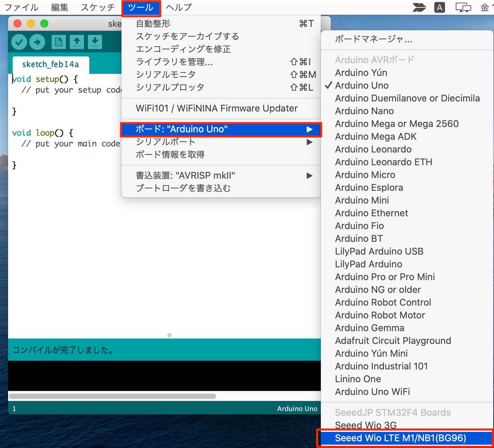Switch to the sketch_feb14a tab
Screen dimensions: 494x448
click(51, 64)
